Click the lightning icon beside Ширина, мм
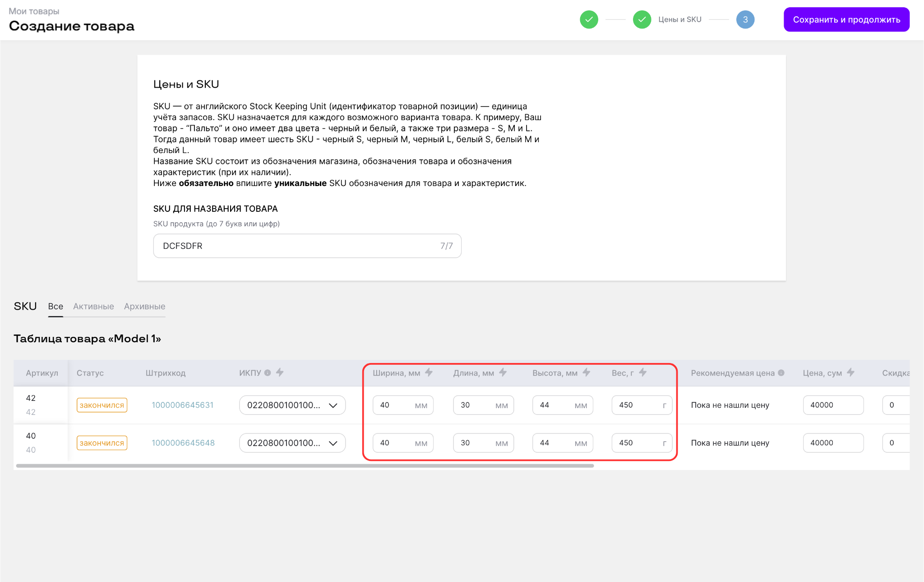This screenshot has height=582, width=924. pyautogui.click(x=429, y=372)
